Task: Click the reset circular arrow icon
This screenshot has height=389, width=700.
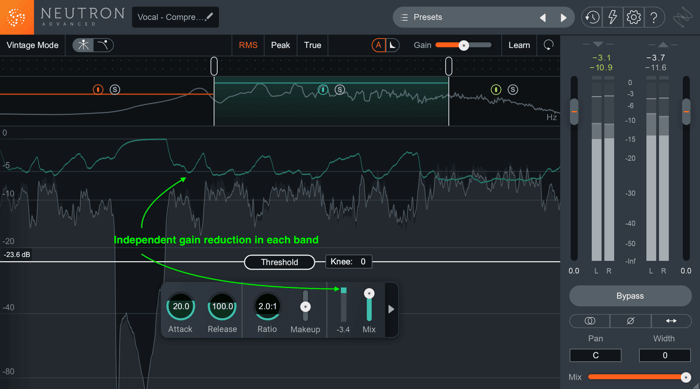Action: point(548,45)
